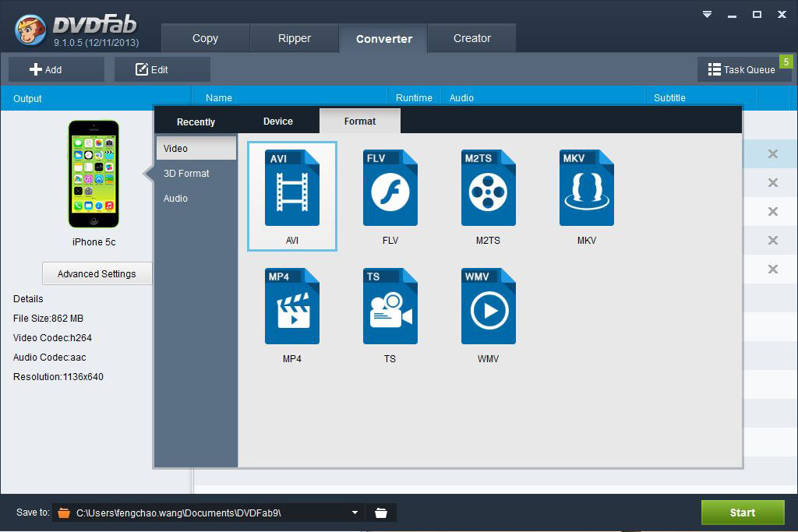This screenshot has width=798, height=532.
Task: Open the browse folder icon next to the save path
Action: (380, 513)
